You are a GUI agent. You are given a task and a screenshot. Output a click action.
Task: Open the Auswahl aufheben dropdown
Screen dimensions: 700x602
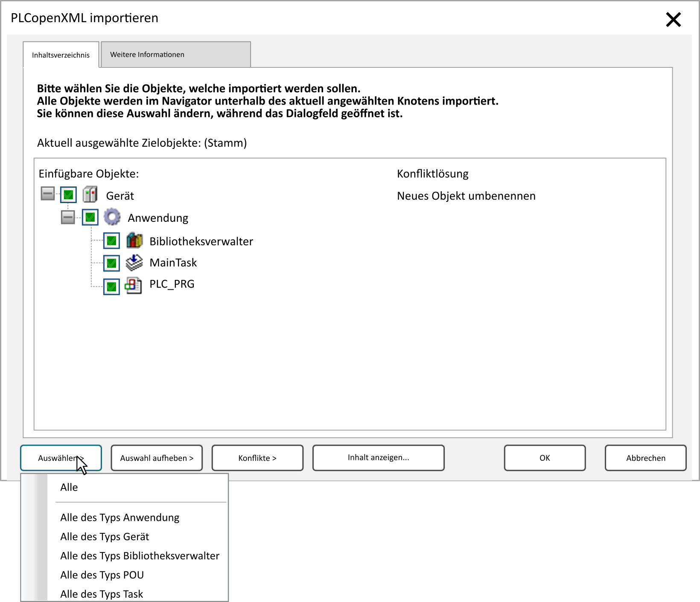157,458
